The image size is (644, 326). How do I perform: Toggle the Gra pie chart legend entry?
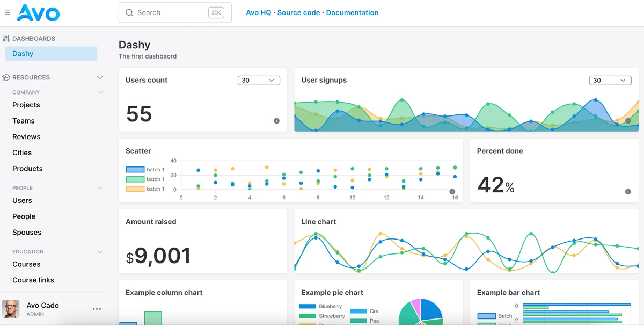click(364, 311)
